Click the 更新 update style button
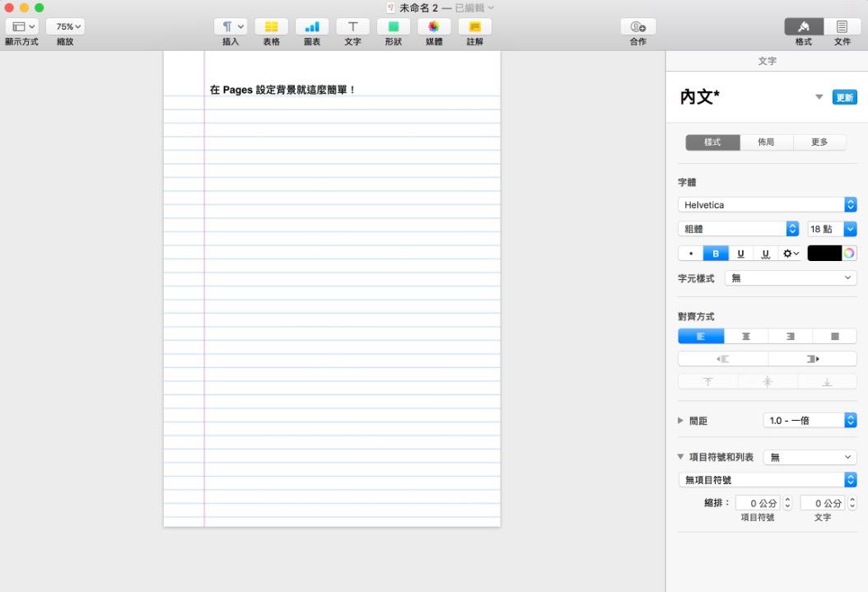The width and height of the screenshot is (868, 592). (845, 97)
